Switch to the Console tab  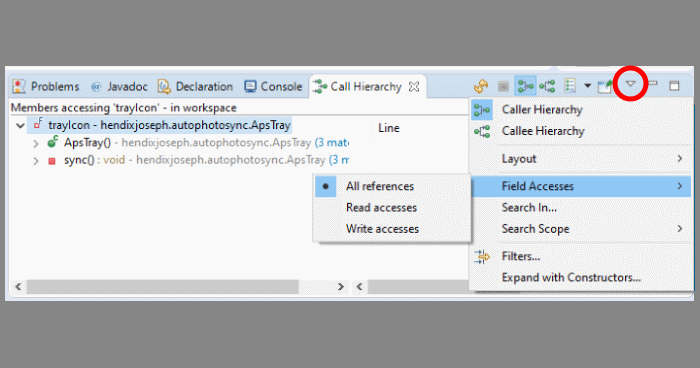coord(273,86)
